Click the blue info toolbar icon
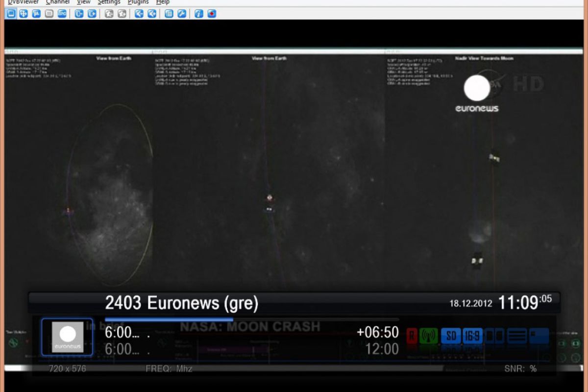 point(198,14)
